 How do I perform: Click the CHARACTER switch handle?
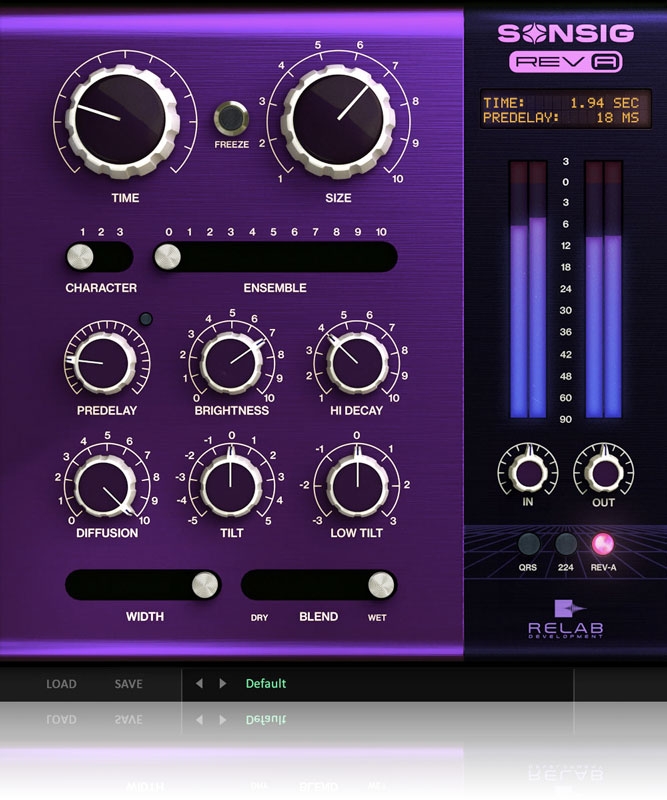(x=79, y=257)
